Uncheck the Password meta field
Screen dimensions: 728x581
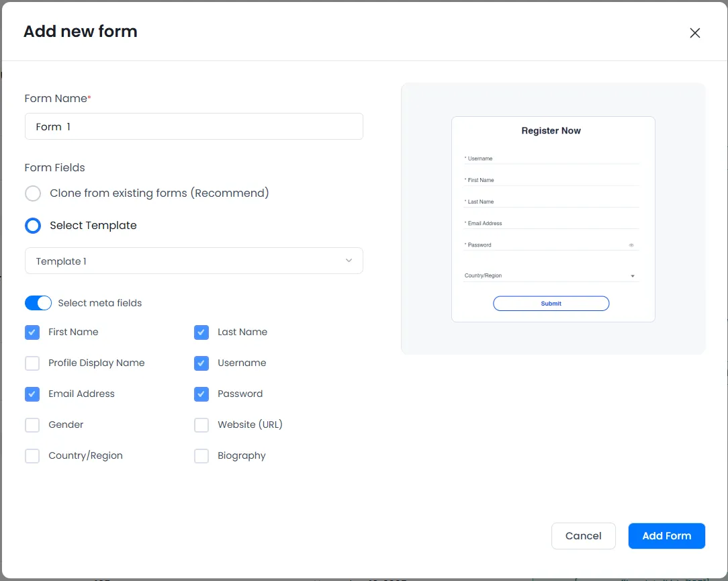(x=201, y=394)
